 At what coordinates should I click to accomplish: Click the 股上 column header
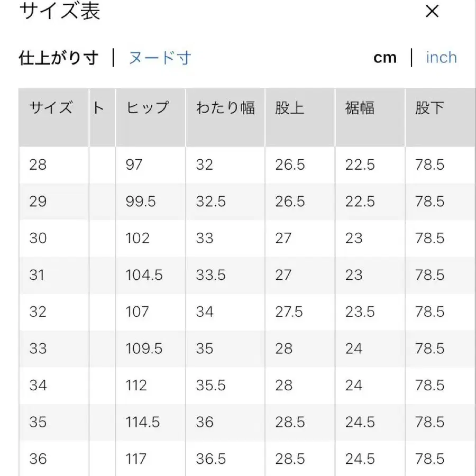pos(290,107)
